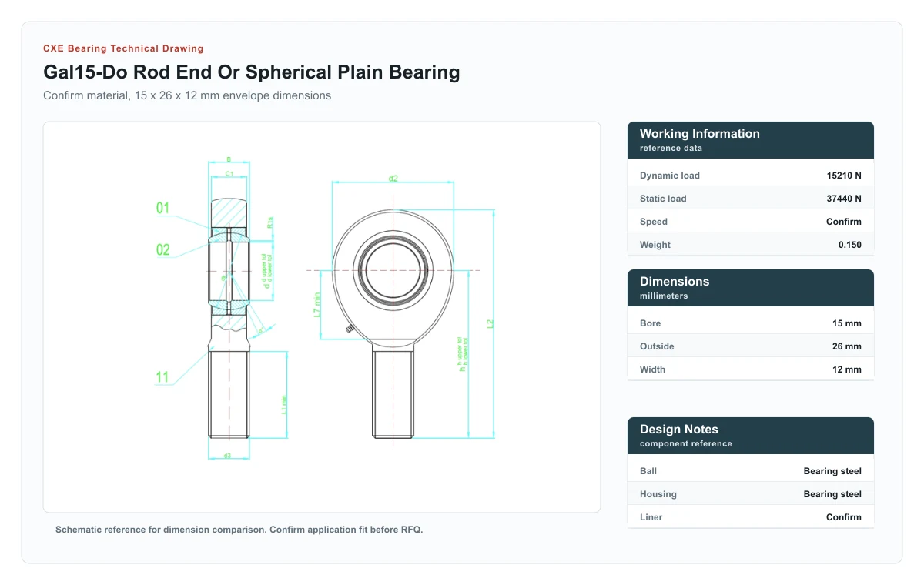Click the envelope dimensions subtitle text
This screenshot has height=585, width=924.
tap(187, 95)
